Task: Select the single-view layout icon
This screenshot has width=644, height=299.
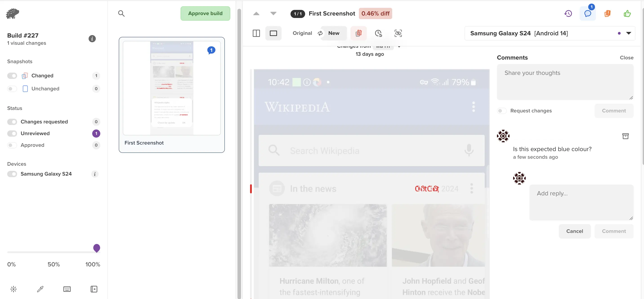Action: pos(273,33)
